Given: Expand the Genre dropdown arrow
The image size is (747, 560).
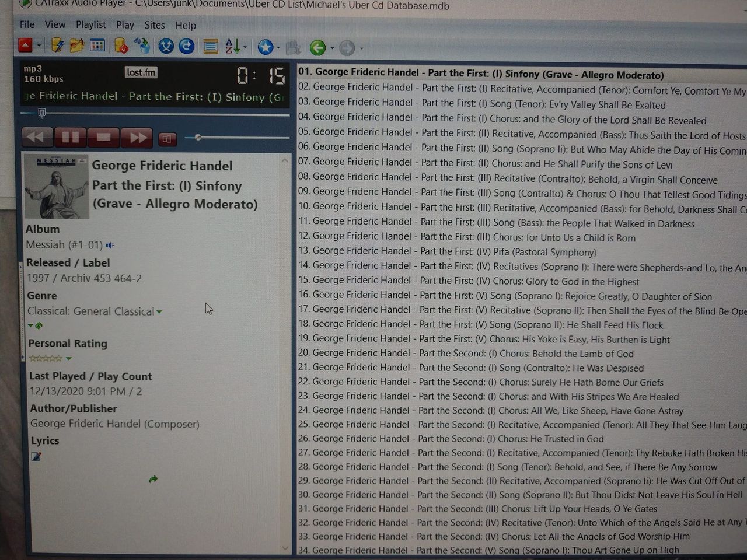Looking at the screenshot, I should click(x=159, y=312).
